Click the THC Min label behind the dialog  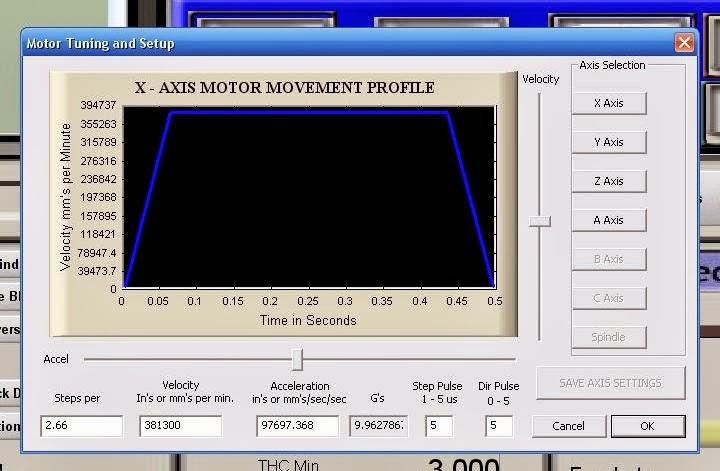288,465
